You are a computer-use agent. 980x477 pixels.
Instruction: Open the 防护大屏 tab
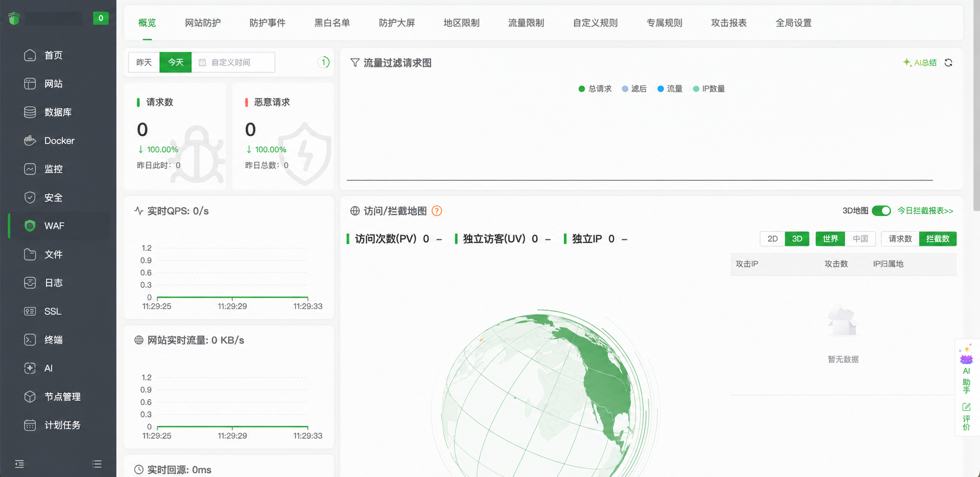[397, 23]
